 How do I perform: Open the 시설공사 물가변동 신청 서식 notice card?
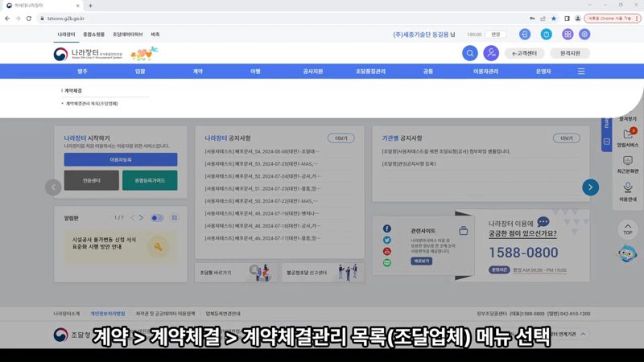[x=121, y=247]
